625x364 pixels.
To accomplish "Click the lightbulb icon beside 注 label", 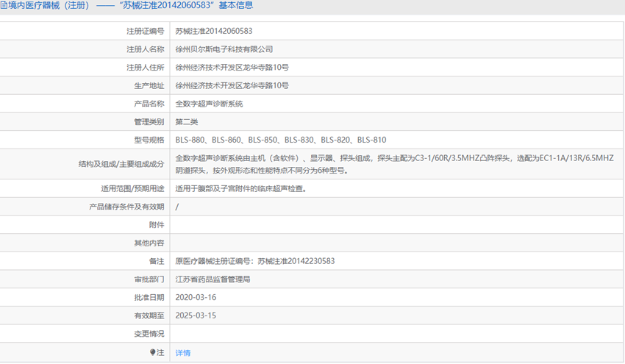I will [152, 352].
